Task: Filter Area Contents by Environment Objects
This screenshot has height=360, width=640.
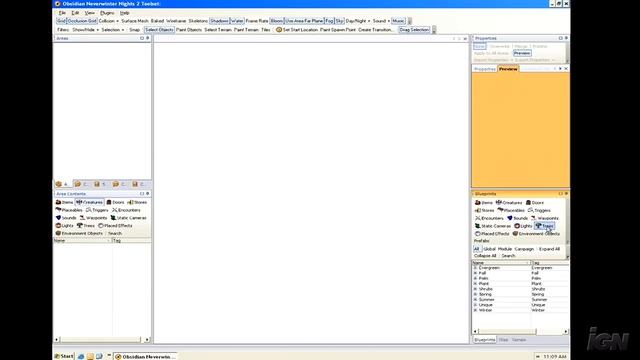Action: point(79,233)
